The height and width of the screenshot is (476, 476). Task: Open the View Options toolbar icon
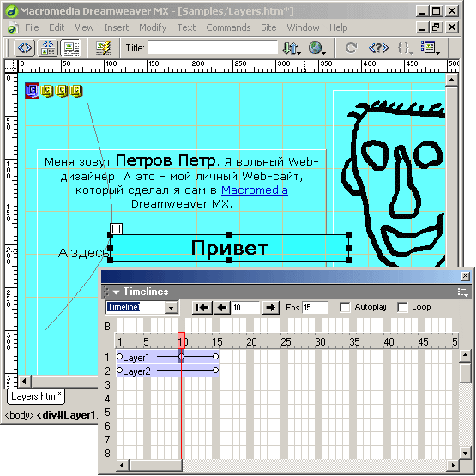430,48
